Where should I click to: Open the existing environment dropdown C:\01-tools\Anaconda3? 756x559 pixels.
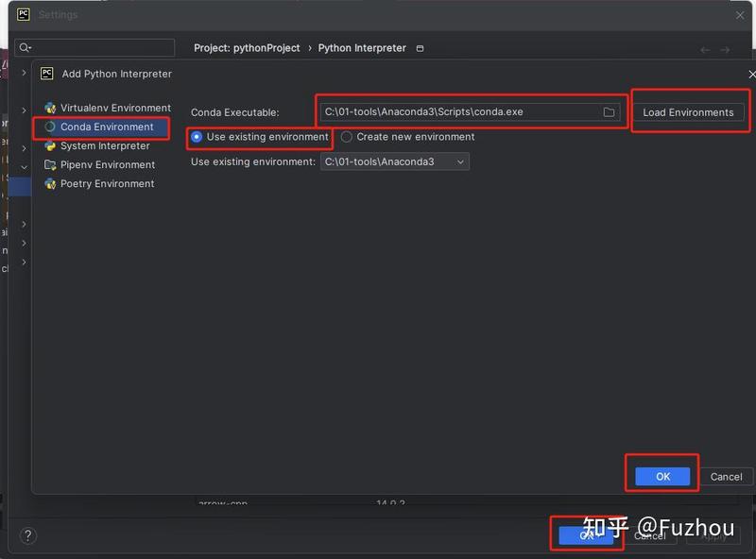(x=394, y=161)
